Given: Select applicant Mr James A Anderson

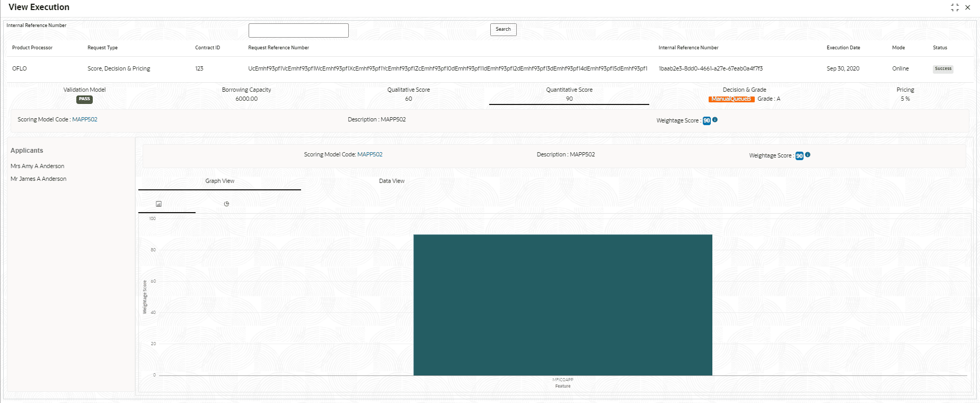Looking at the screenshot, I should (x=39, y=179).
